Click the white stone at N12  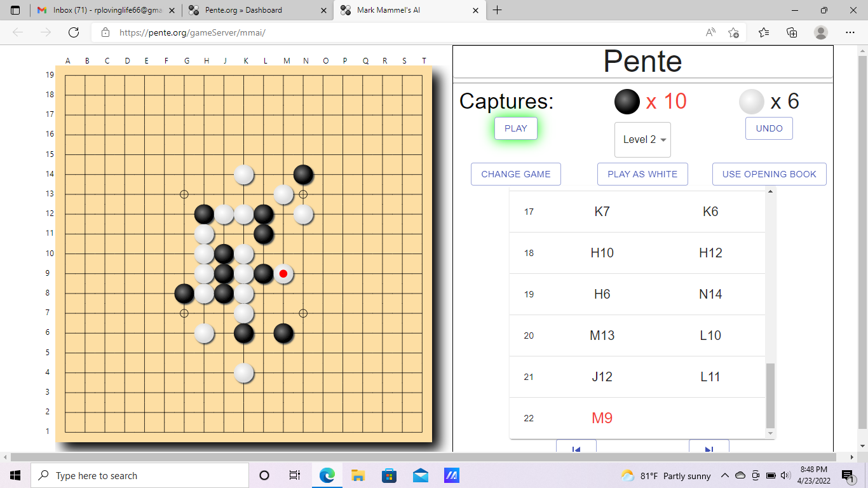point(303,214)
